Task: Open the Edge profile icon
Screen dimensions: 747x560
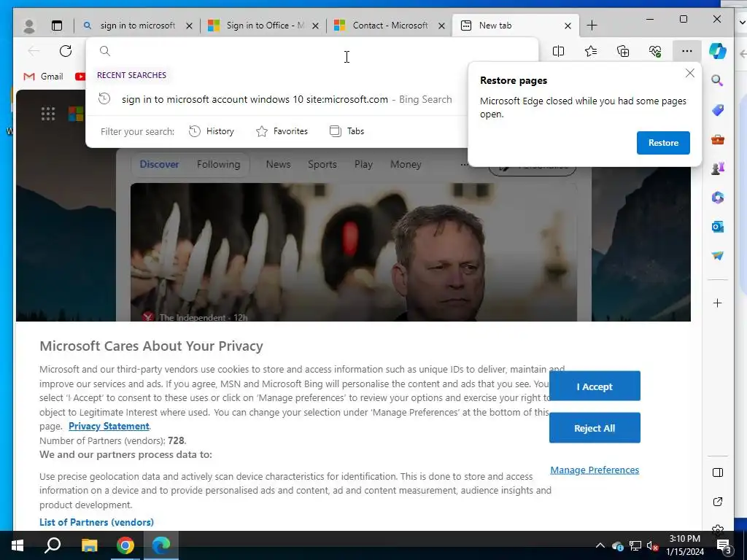Action: point(29,26)
